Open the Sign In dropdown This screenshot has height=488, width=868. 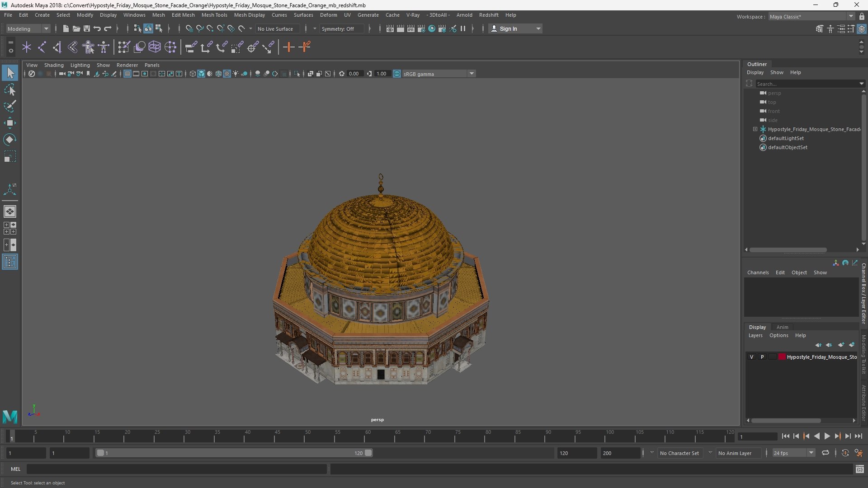pos(515,28)
